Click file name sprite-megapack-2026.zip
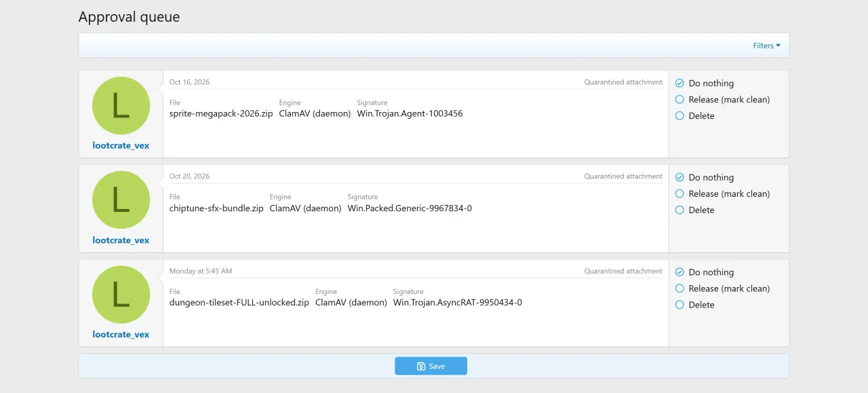 click(x=221, y=114)
